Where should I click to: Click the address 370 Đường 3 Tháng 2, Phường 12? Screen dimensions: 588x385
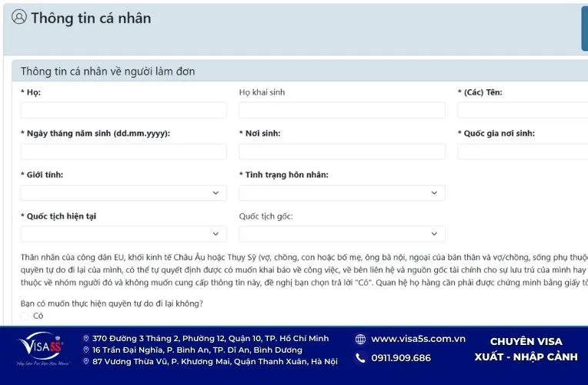click(x=210, y=339)
